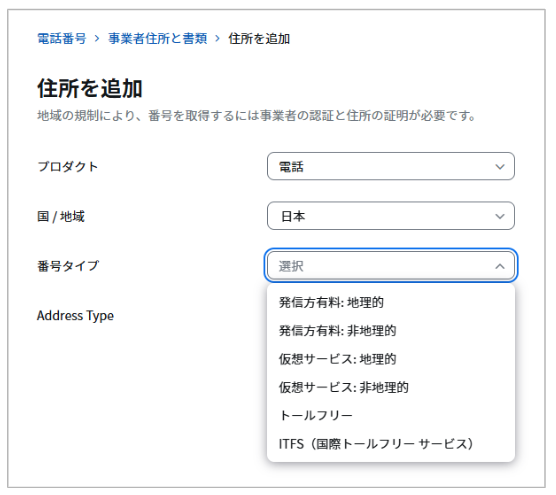Viewport: 556px width, 495px height.
Task: Go to 電話番号 breadcrumb link
Action: click(62, 38)
